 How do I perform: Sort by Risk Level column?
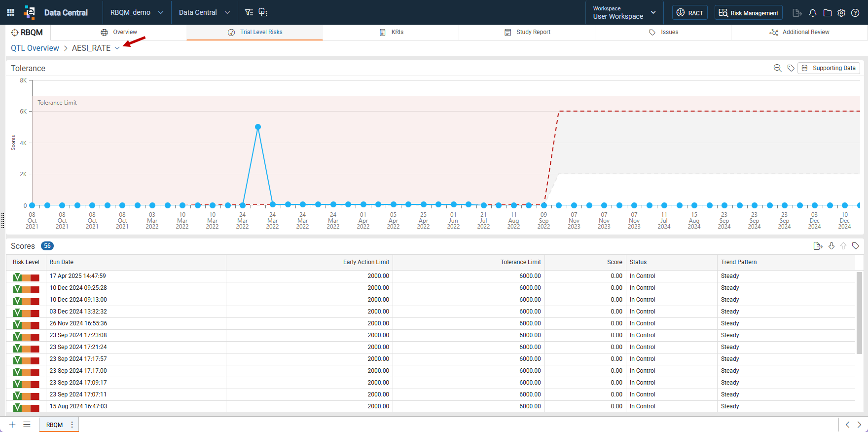click(26, 262)
